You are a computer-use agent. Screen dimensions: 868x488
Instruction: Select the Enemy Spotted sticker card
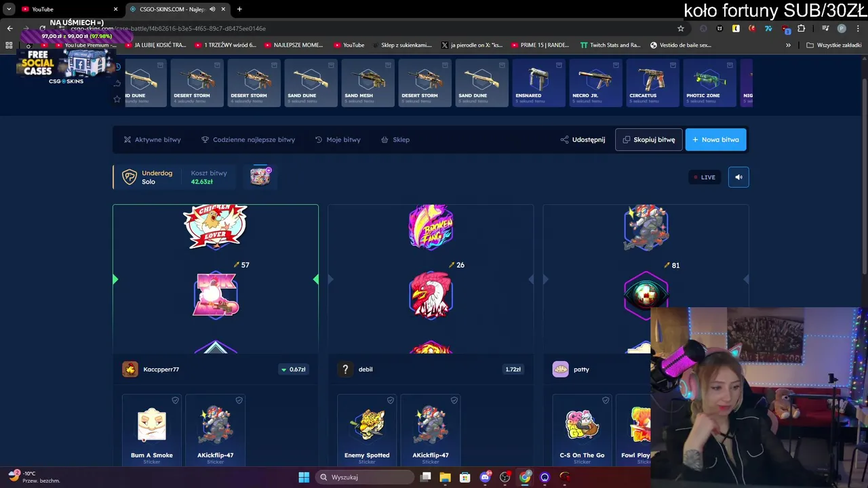(x=367, y=430)
